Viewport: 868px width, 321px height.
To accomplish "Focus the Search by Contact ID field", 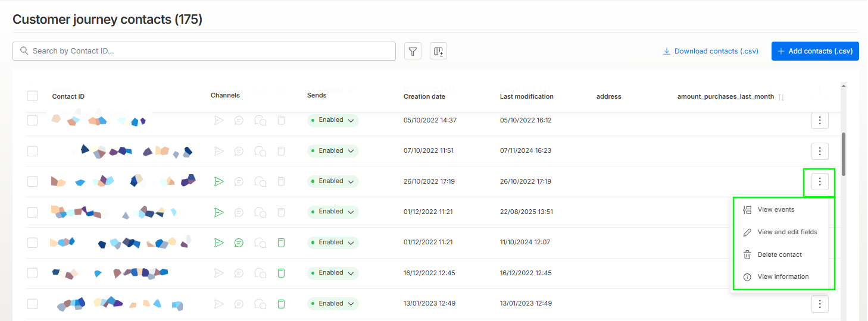I will pyautogui.click(x=204, y=51).
